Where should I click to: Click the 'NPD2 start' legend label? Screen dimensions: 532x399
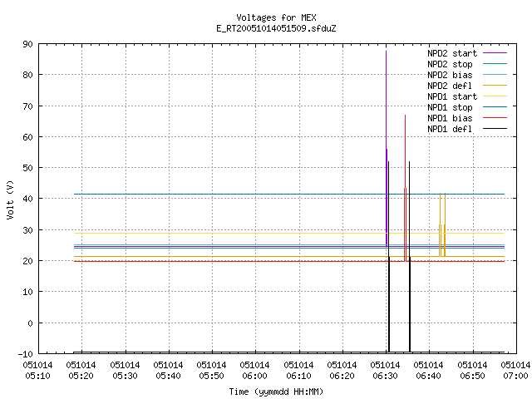click(x=452, y=53)
